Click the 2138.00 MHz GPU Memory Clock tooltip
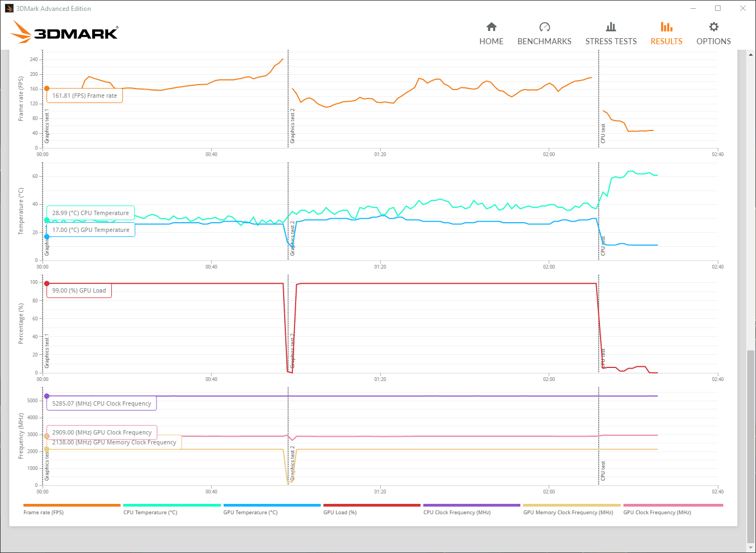Image resolution: width=756 pixels, height=553 pixels. click(x=114, y=443)
